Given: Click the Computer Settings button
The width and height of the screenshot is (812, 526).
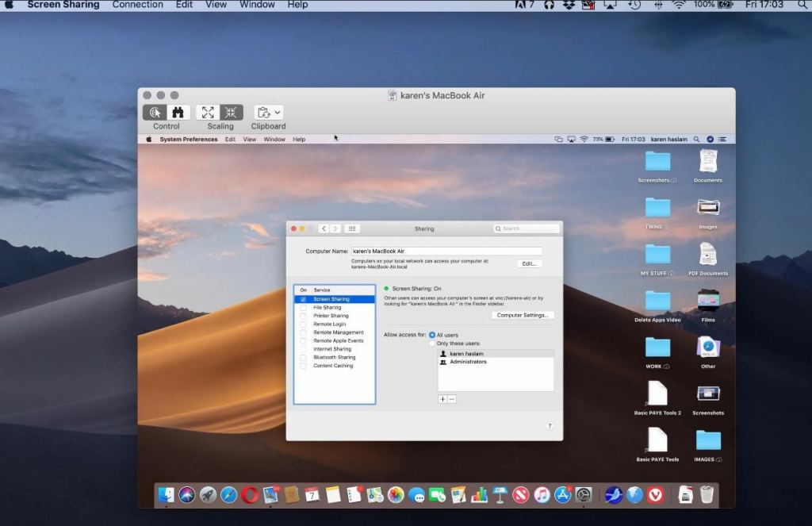Looking at the screenshot, I should (523, 315).
